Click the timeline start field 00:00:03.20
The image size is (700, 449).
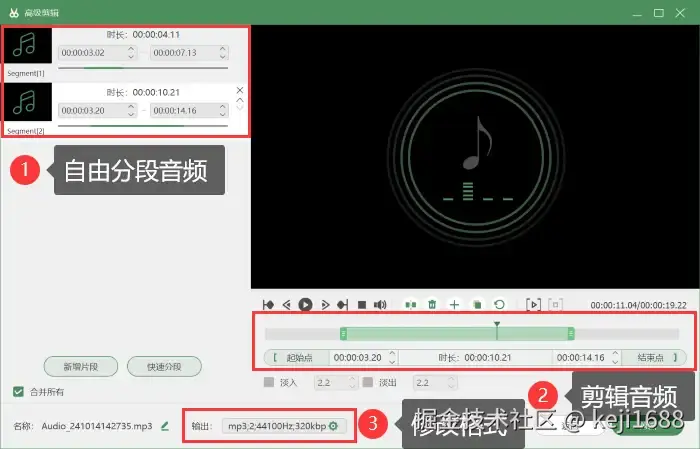pos(358,358)
